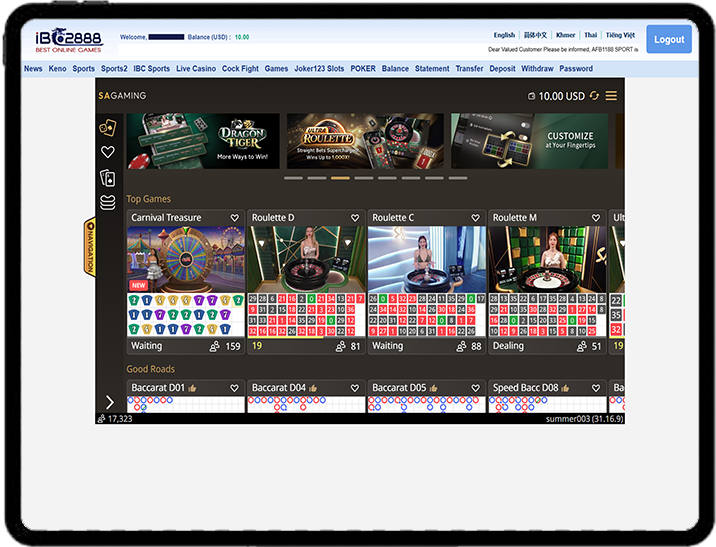This screenshot has width=716, height=547.
Task: Toggle favorite heart on Baccarat D04
Action: pyautogui.click(x=355, y=388)
